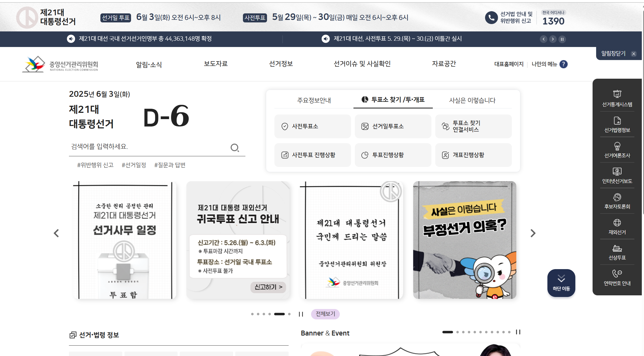The height and width of the screenshot is (356, 644).
Task: Jump down using 하단 이동 button
Action: (561, 283)
